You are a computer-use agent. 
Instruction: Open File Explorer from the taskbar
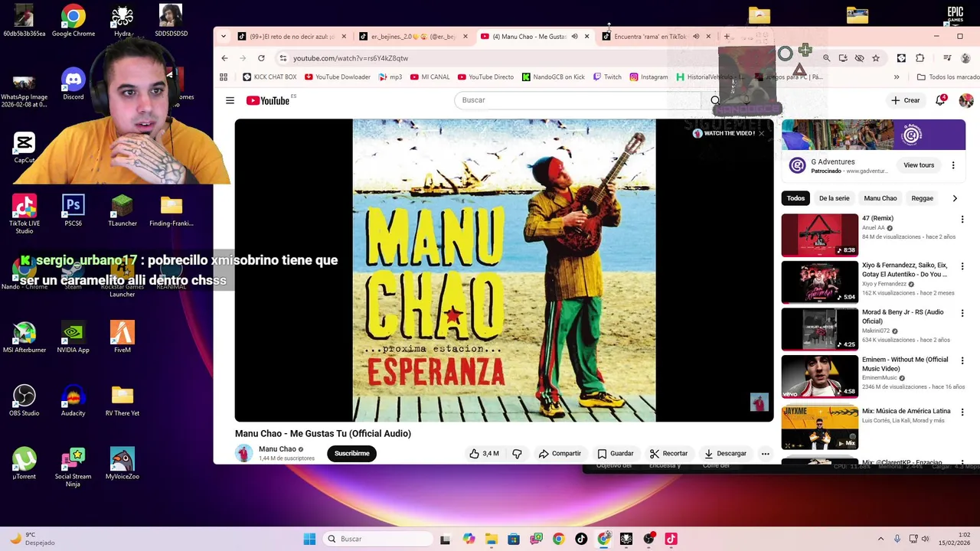click(491, 539)
